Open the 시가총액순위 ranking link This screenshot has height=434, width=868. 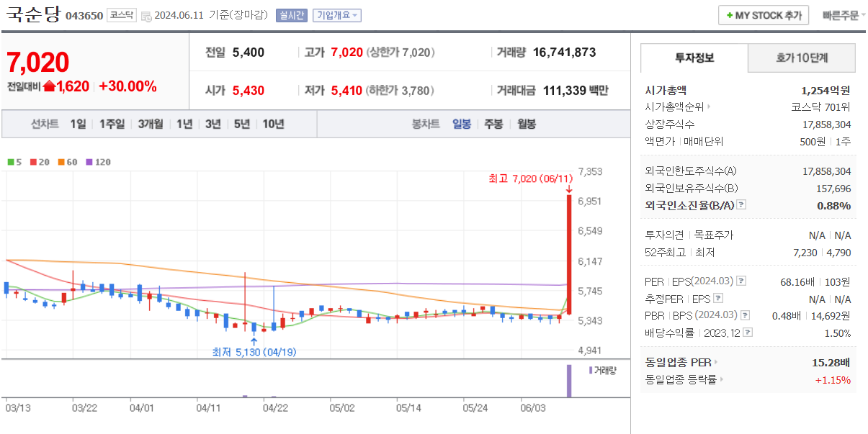click(678, 107)
